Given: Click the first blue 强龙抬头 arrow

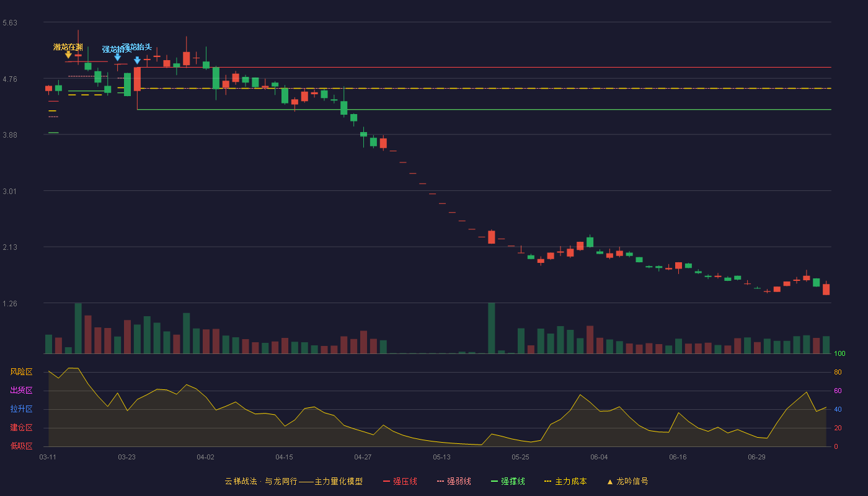Looking at the screenshot, I should pyautogui.click(x=117, y=57).
